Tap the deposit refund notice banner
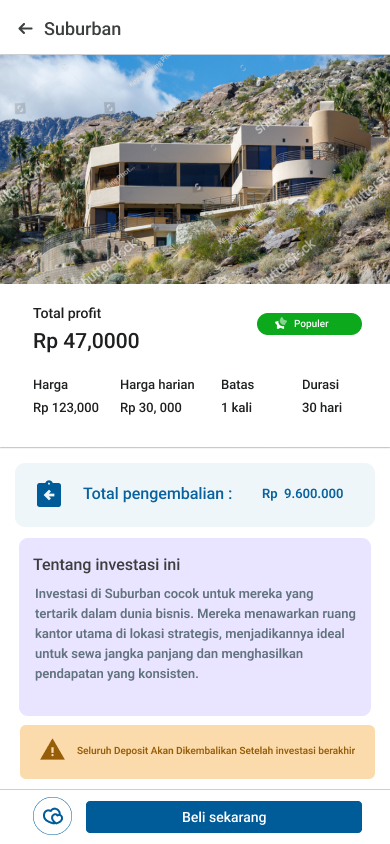This screenshot has width=390, height=844. pyautogui.click(x=197, y=752)
